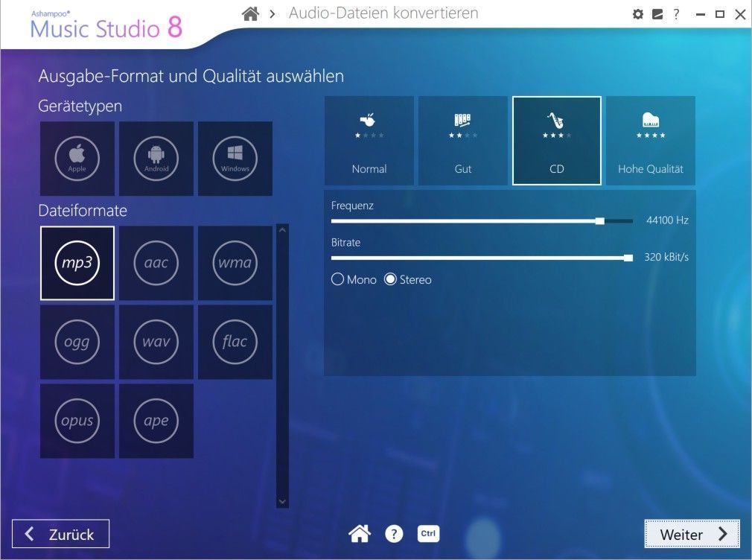Pick the Windows device type icon
The image size is (752, 560).
click(235, 159)
